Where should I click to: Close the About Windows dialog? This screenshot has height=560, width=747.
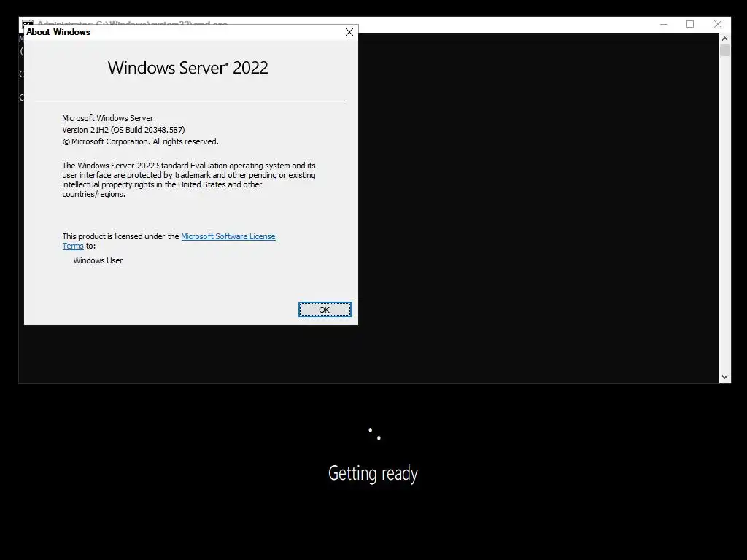point(349,32)
